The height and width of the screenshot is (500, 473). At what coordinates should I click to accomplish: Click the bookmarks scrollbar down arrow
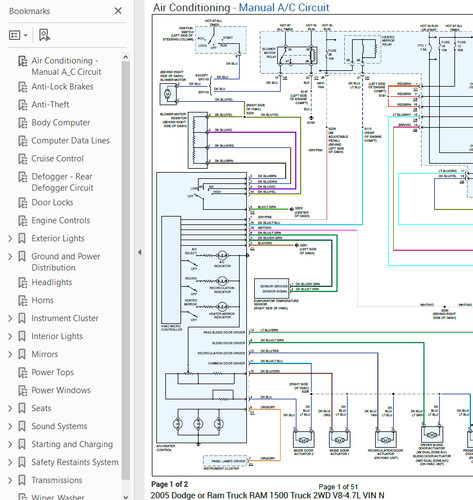(126, 497)
